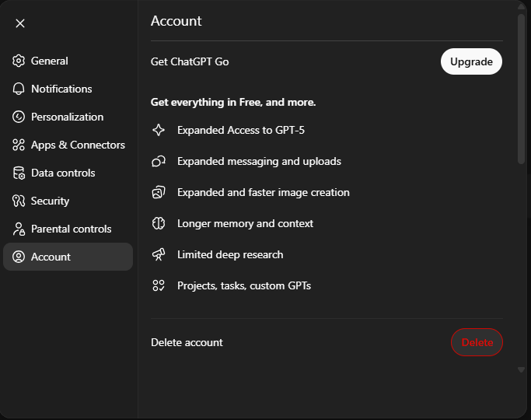Image resolution: width=531 pixels, height=420 pixels.
Task: Click the brain icon for Longer memory
Action: 159,223
